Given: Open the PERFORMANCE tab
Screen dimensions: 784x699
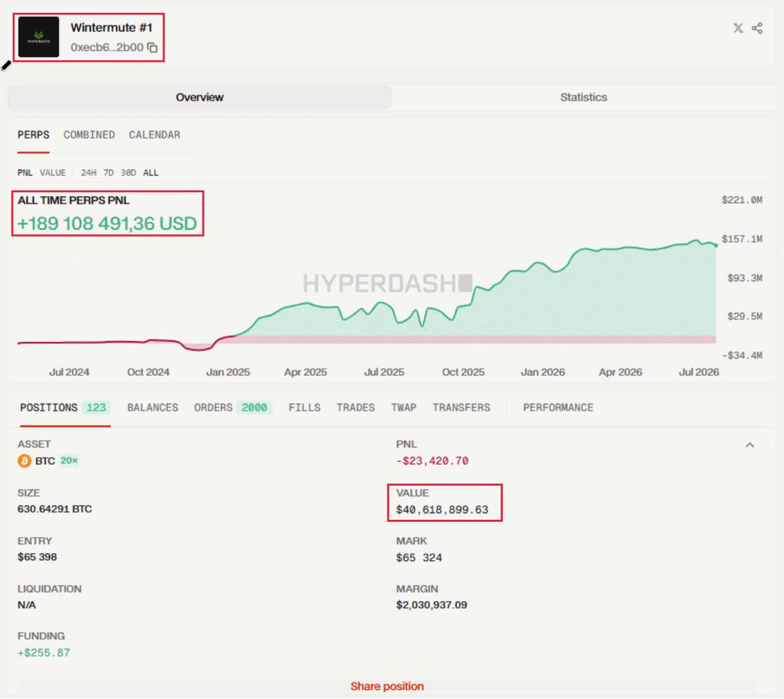Looking at the screenshot, I should point(558,408).
